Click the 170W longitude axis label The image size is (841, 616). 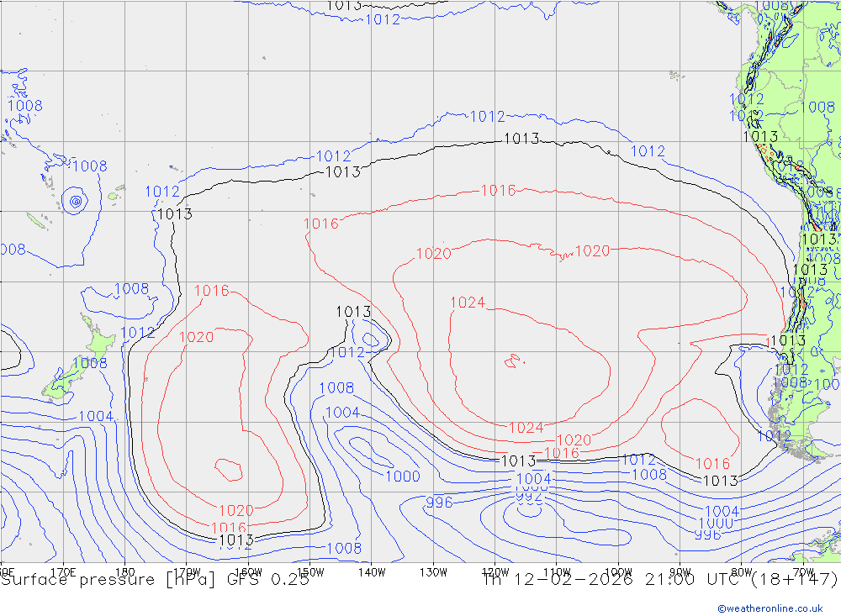[x=187, y=572]
